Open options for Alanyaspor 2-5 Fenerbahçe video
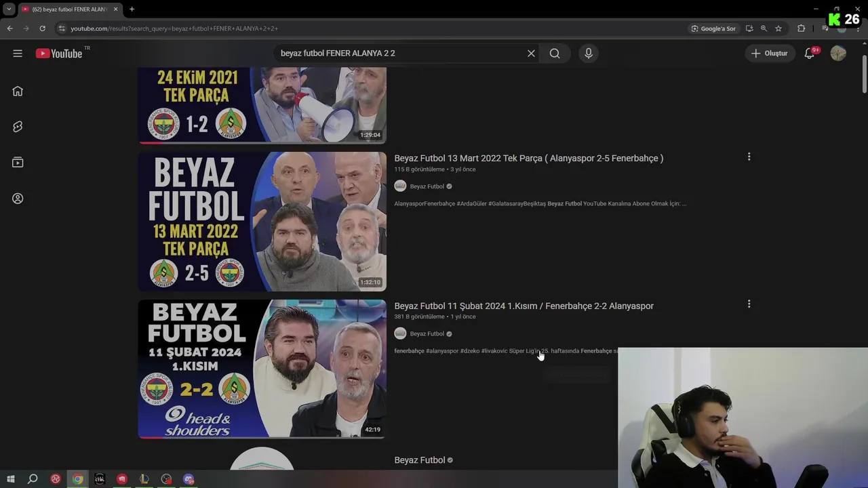This screenshot has height=488, width=868. 749,157
